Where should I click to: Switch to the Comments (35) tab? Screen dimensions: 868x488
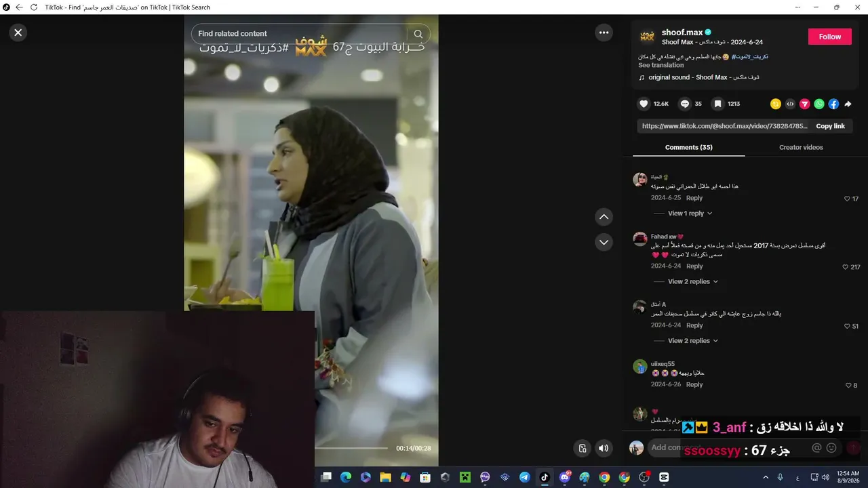pos(688,147)
